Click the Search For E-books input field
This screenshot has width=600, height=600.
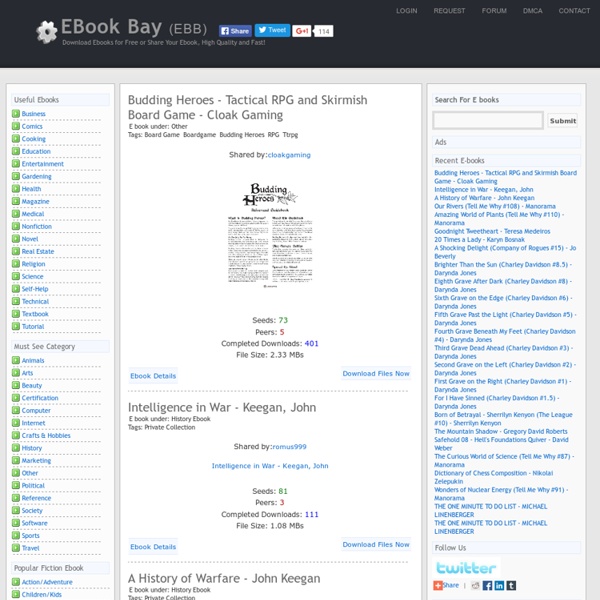[488, 121]
